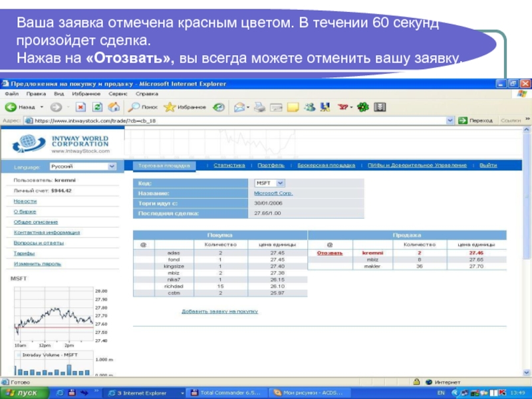Click the Mail envelope toolbar icon
The height and width of the screenshot is (399, 532).
(239, 106)
